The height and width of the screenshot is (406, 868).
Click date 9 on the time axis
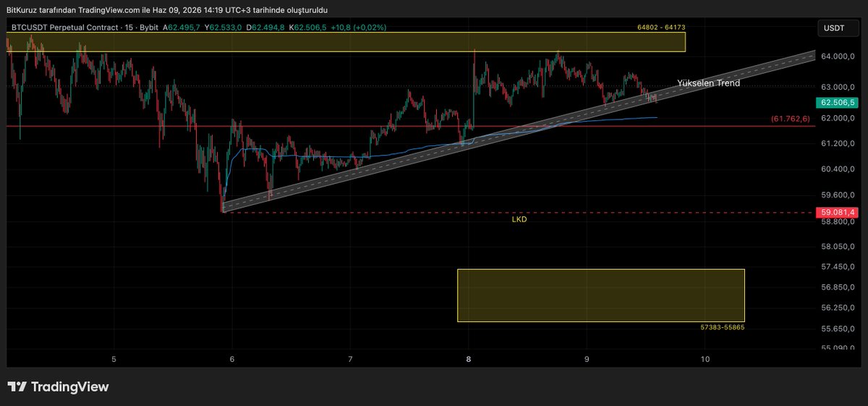coord(587,359)
